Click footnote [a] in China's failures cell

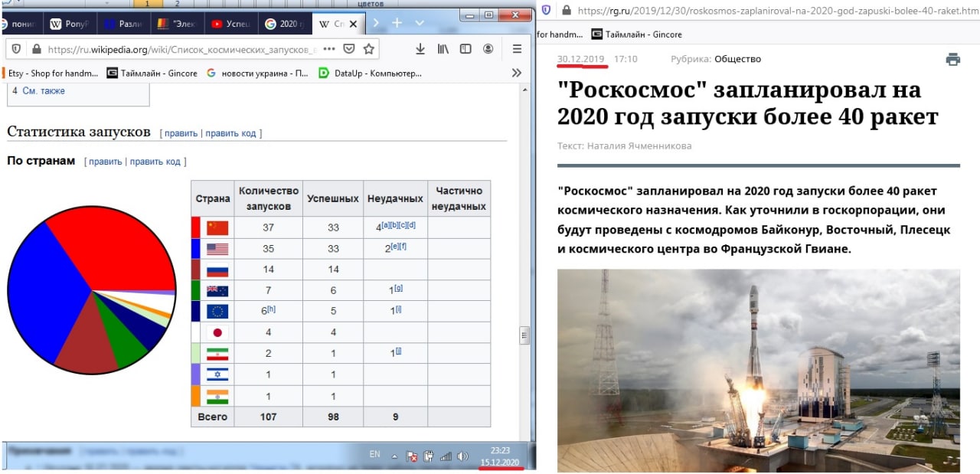point(384,224)
